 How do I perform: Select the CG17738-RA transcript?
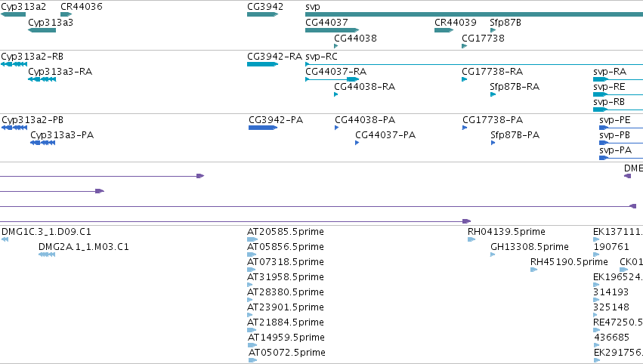point(464,79)
